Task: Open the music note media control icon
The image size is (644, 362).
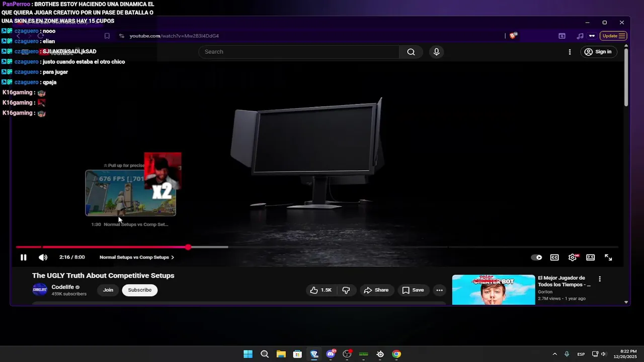Action: click(580, 36)
